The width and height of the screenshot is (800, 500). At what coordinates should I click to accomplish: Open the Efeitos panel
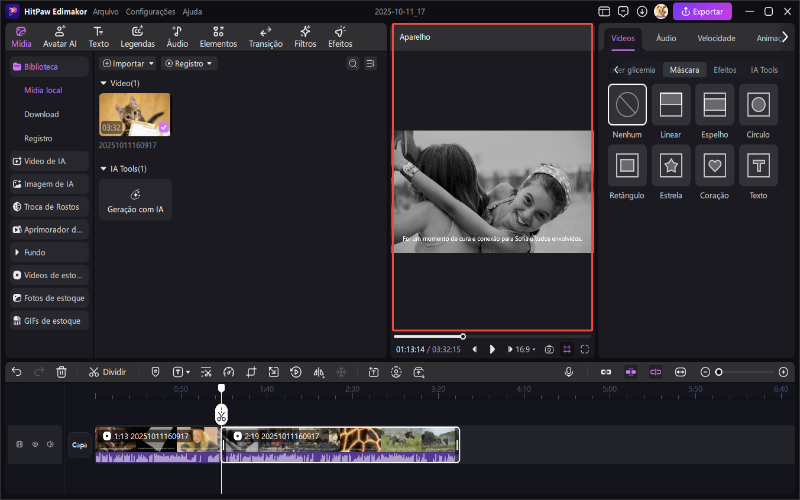tap(340, 37)
